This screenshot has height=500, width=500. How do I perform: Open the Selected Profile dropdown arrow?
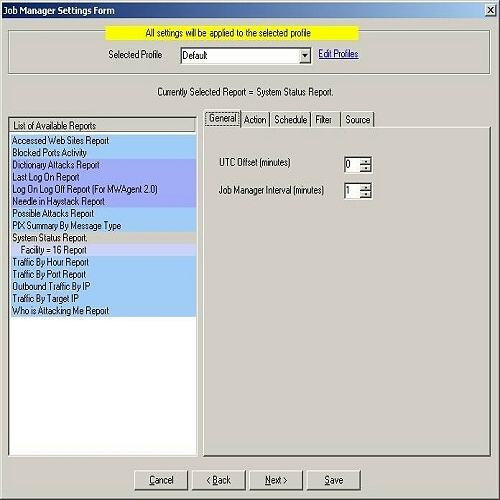(x=305, y=56)
